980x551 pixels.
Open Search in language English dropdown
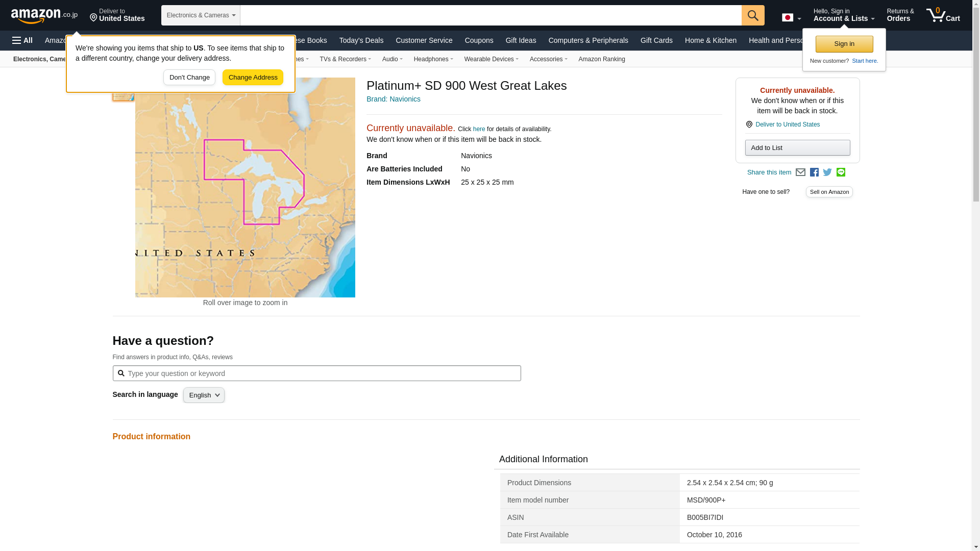pyautogui.click(x=204, y=395)
